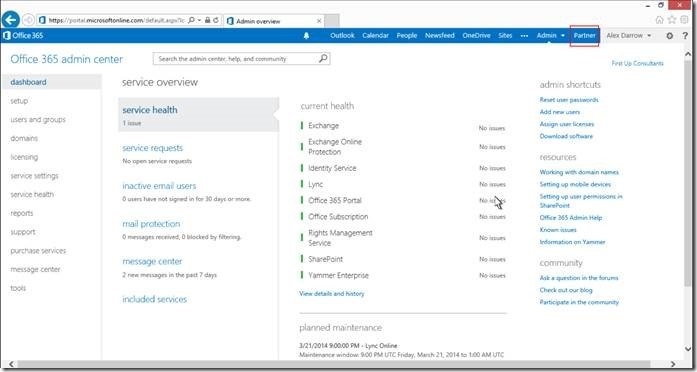The height and width of the screenshot is (372, 697).
Task: Open Outlook from the top navigation
Action: pyautogui.click(x=342, y=36)
